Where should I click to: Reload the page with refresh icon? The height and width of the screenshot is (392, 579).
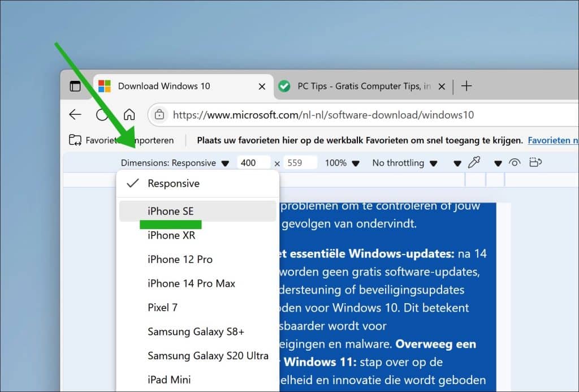102,114
